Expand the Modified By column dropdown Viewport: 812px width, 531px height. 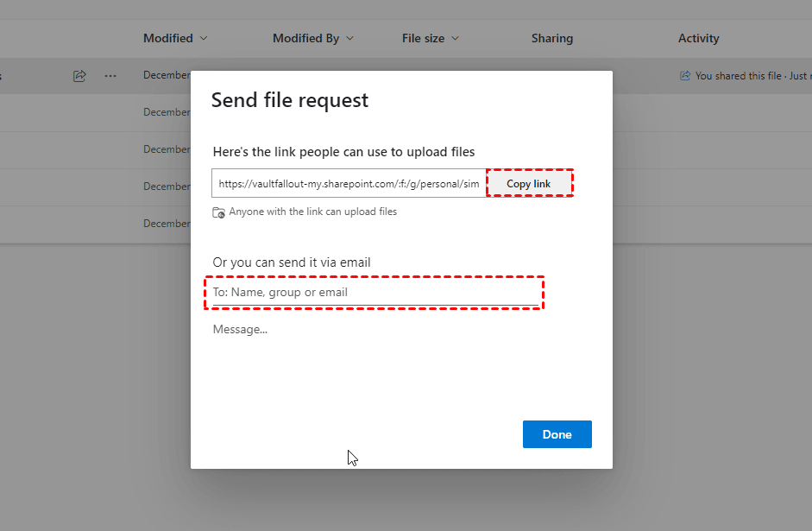click(349, 39)
